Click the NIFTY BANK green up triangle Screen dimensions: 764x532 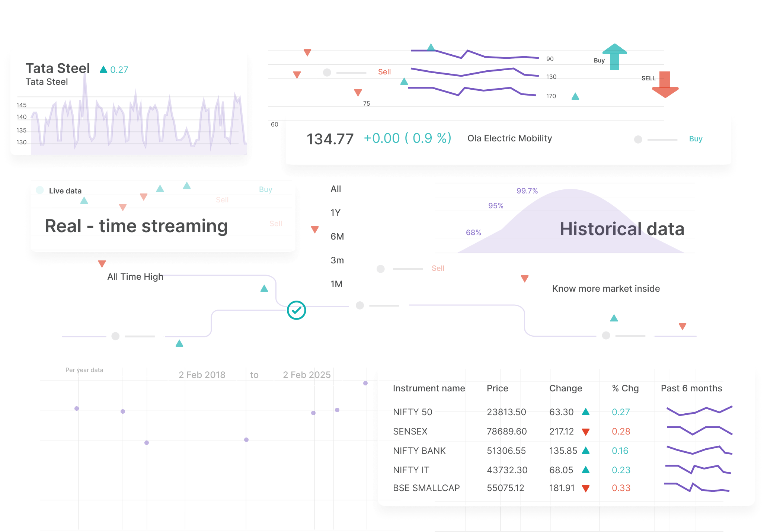585,451
